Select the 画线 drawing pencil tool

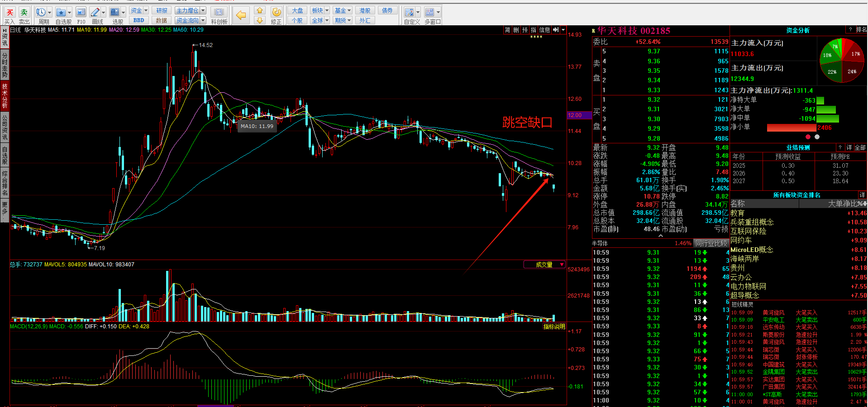pyautogui.click(x=95, y=12)
